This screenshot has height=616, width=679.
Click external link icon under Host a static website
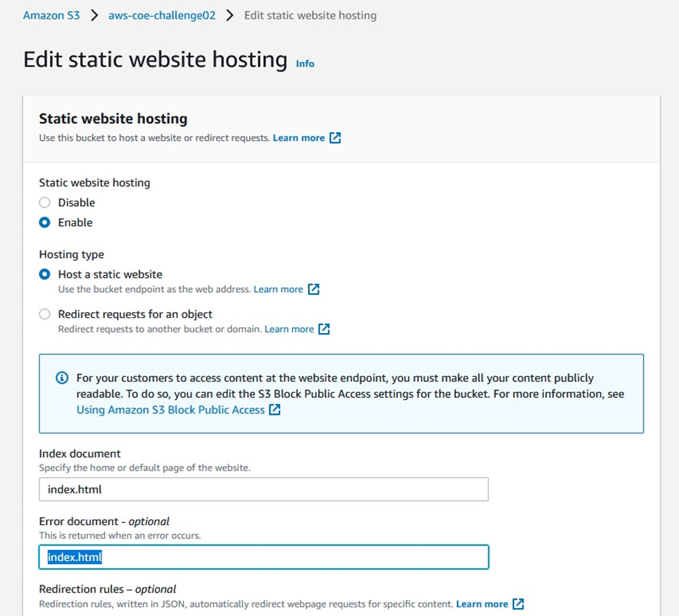[x=313, y=289]
